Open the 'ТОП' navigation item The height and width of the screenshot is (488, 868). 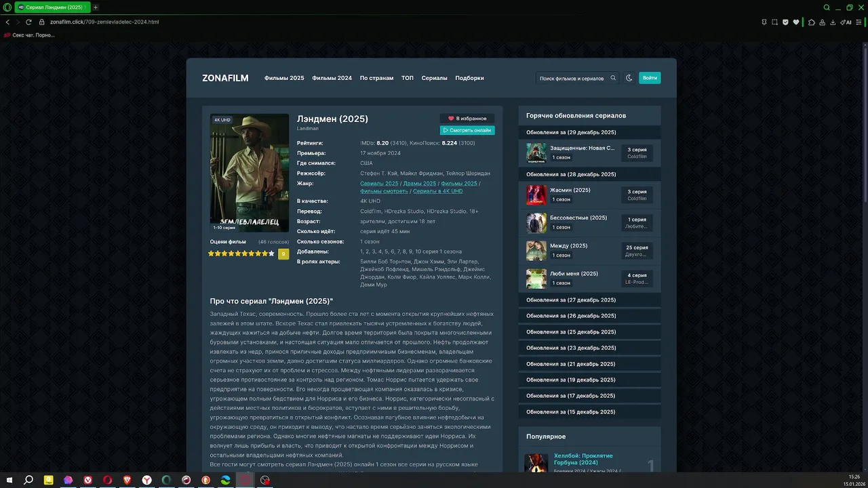(x=408, y=78)
